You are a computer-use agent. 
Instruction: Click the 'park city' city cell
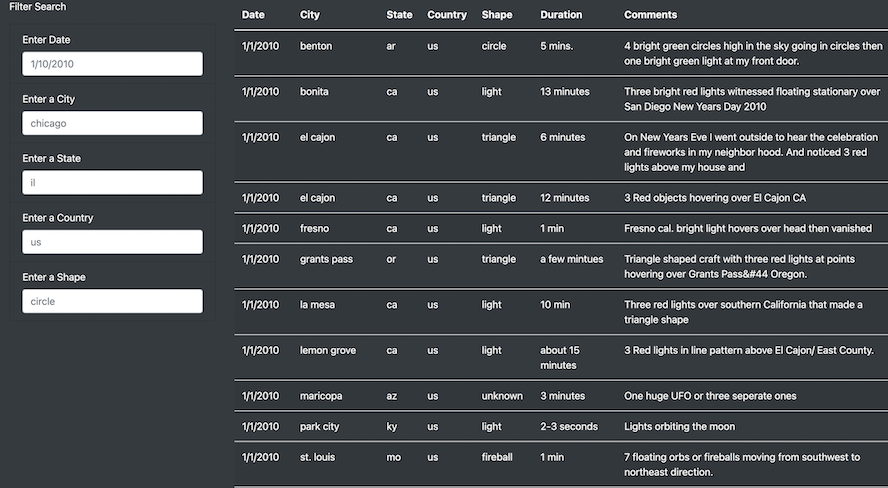[x=319, y=427]
